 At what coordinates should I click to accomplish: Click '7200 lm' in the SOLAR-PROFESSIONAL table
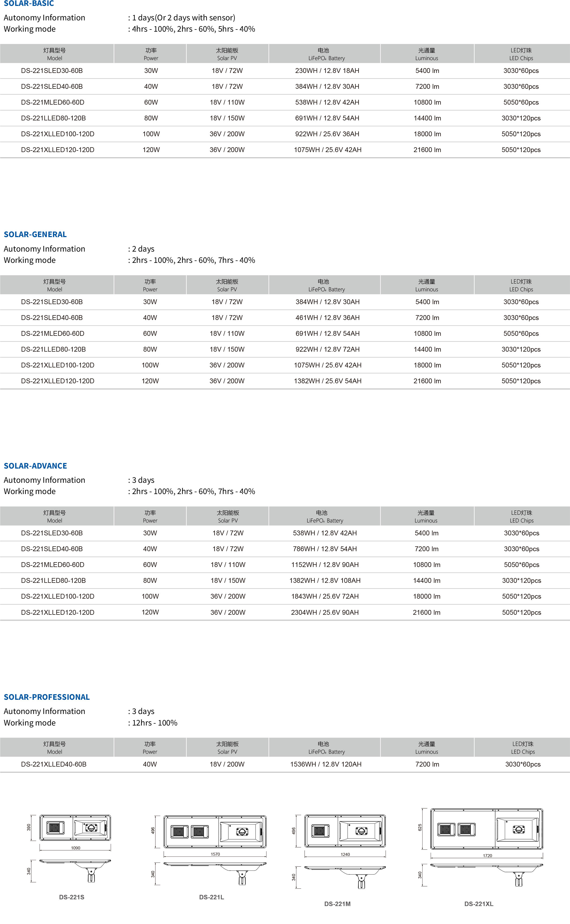(x=427, y=764)
